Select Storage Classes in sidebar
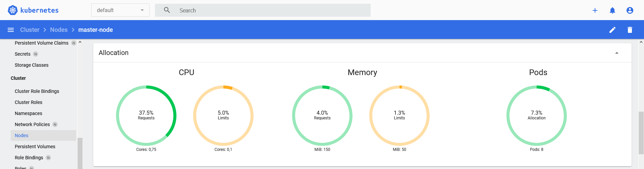 [x=32, y=65]
